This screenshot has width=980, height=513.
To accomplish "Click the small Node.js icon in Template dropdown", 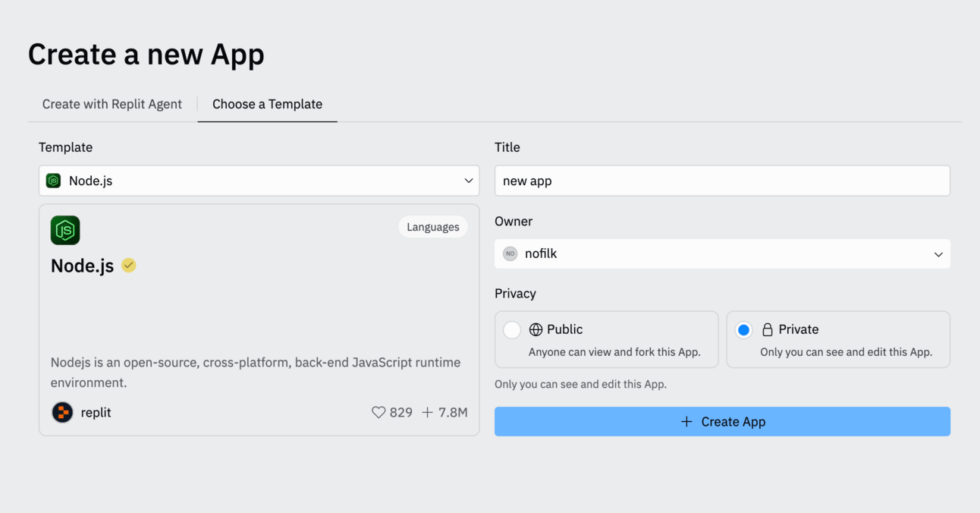I will pos(53,181).
